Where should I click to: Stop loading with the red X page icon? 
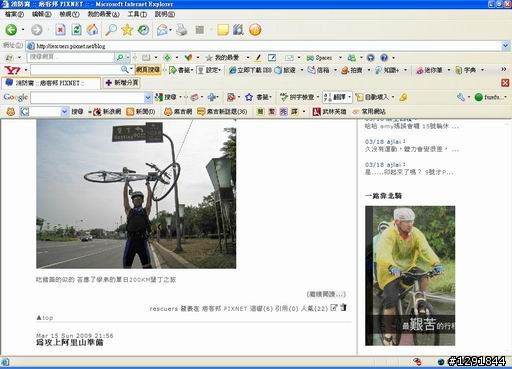(x=60, y=30)
